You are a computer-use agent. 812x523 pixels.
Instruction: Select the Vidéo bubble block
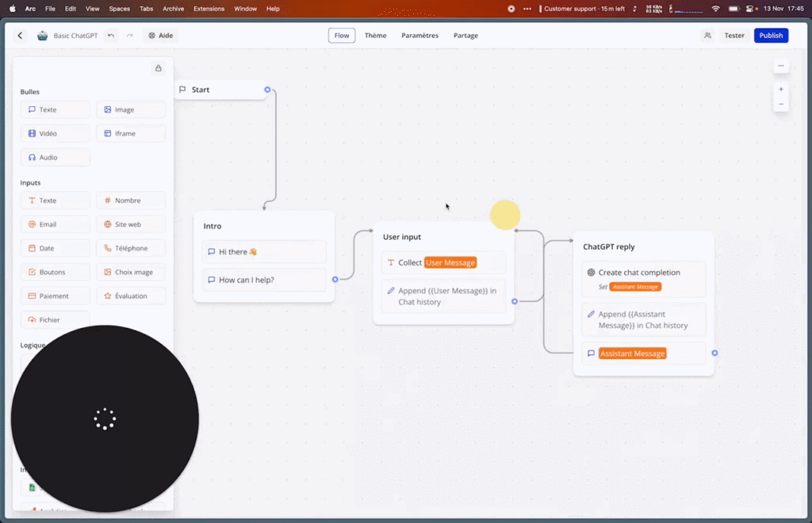click(x=55, y=132)
